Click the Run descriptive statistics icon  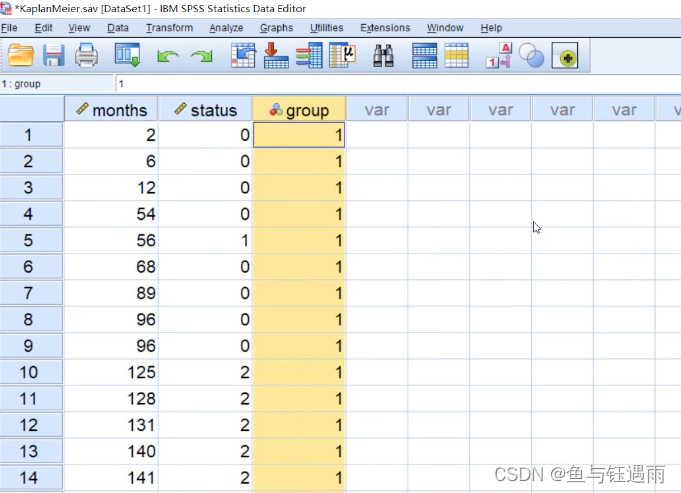pyautogui.click(x=343, y=55)
